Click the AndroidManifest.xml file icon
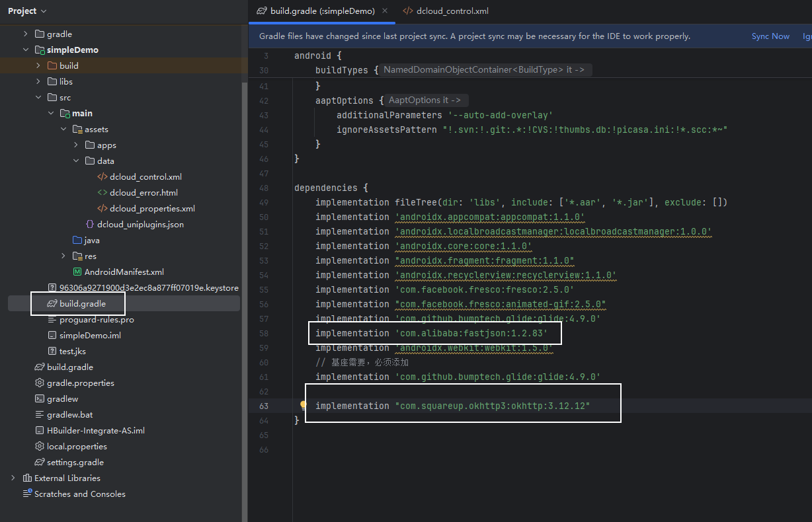The height and width of the screenshot is (522, 812). tap(77, 272)
